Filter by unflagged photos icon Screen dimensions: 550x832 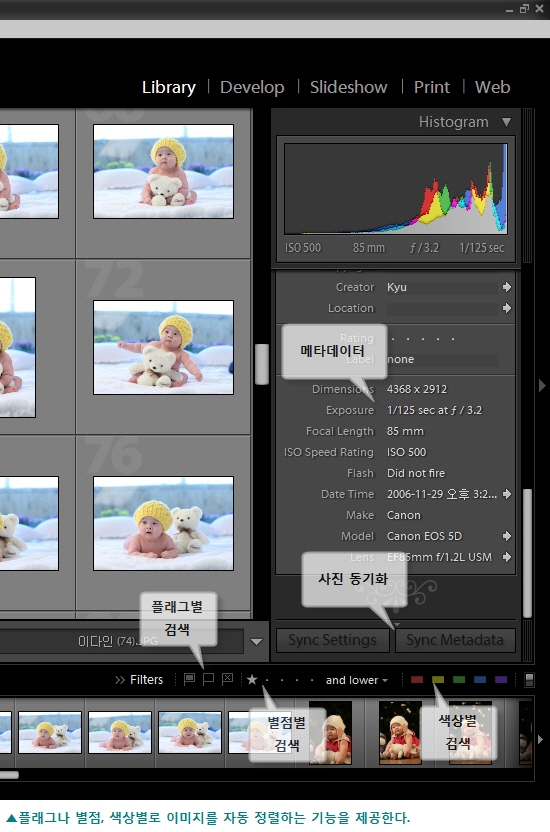[208, 679]
